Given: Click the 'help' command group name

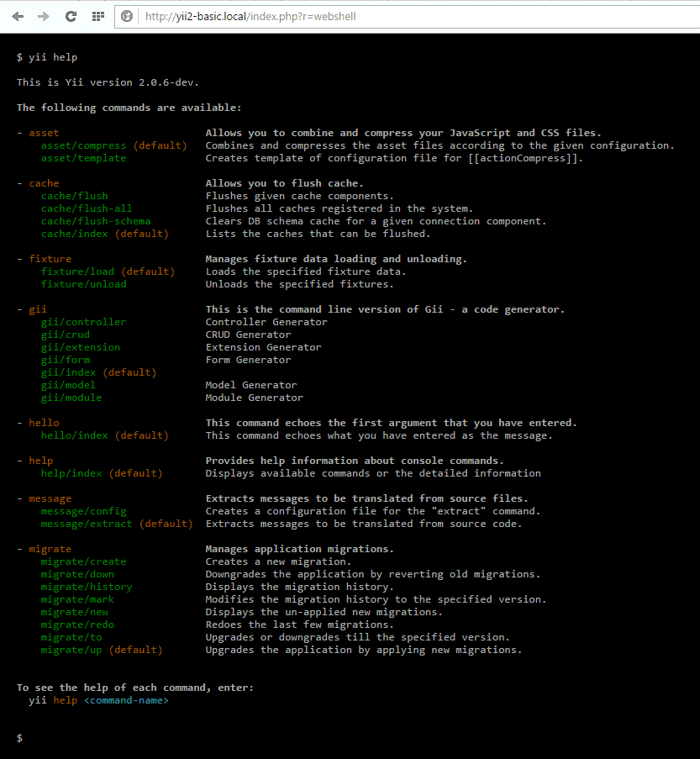Looking at the screenshot, I should pos(41,460).
